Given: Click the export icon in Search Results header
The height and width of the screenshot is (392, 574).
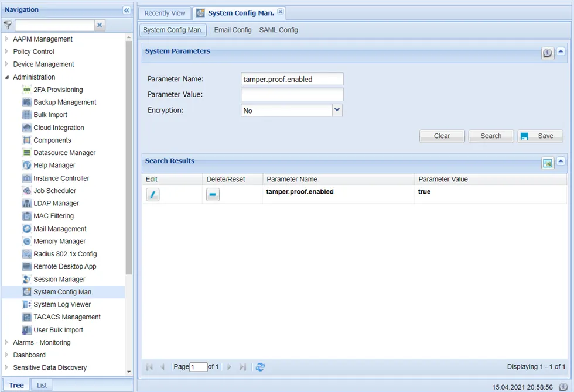Looking at the screenshot, I should (547, 163).
